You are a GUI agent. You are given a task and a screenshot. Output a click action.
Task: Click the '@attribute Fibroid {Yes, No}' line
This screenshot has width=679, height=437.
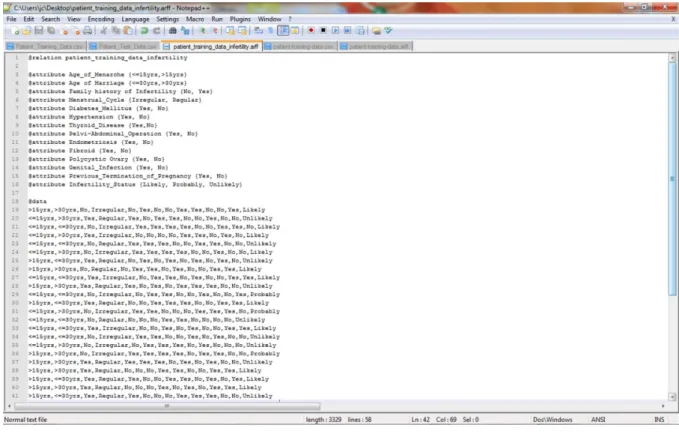[x=80, y=151]
